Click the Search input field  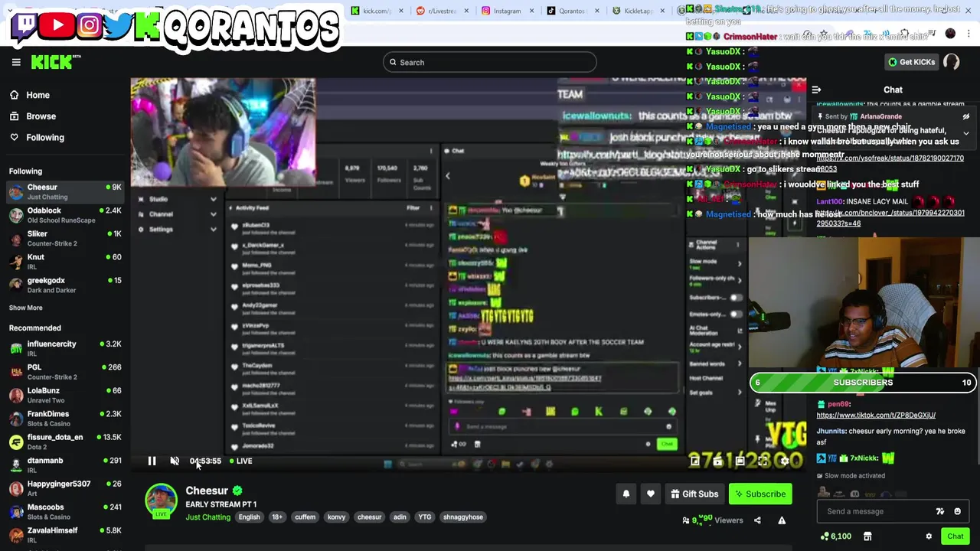[x=490, y=63]
